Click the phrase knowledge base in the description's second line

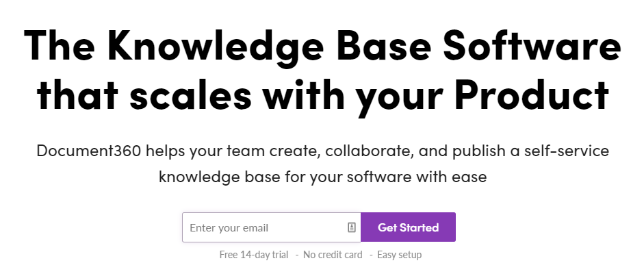click(218, 177)
